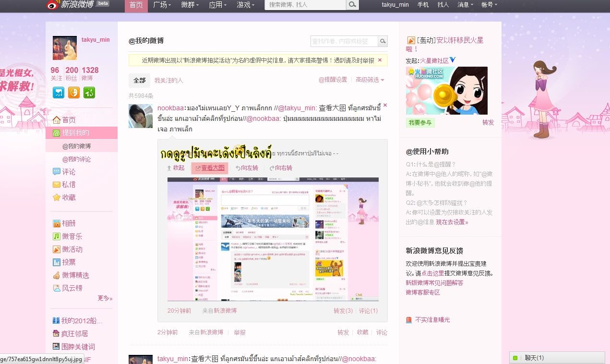Click the 现在去设置» link
Screen dimensions: 610x364
(x=452, y=222)
